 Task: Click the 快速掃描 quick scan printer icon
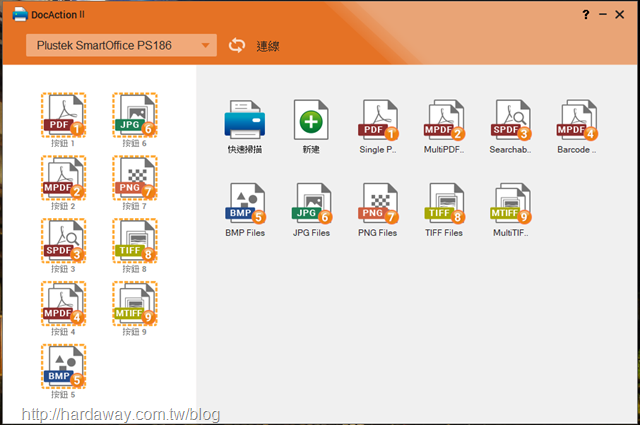(x=244, y=120)
